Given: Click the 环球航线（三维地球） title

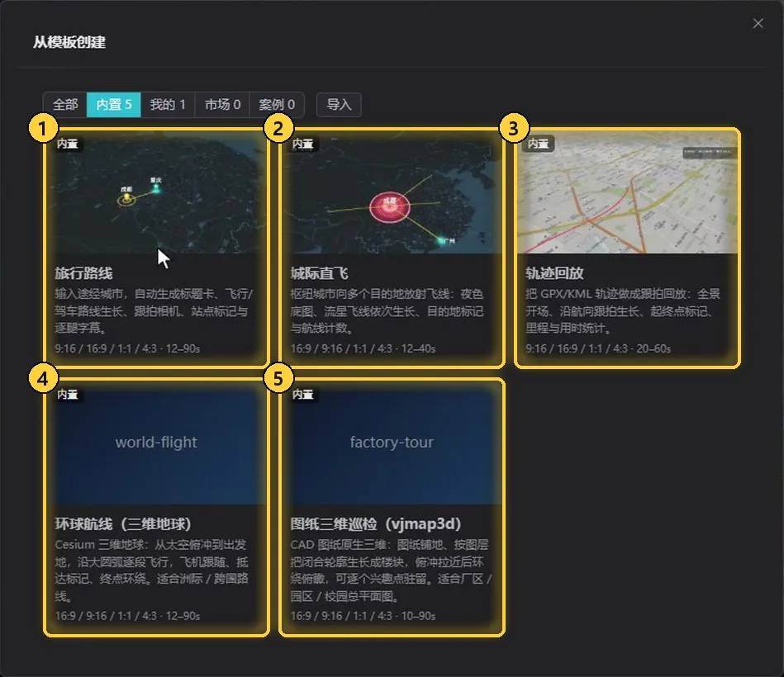Looking at the screenshot, I should coord(123,523).
